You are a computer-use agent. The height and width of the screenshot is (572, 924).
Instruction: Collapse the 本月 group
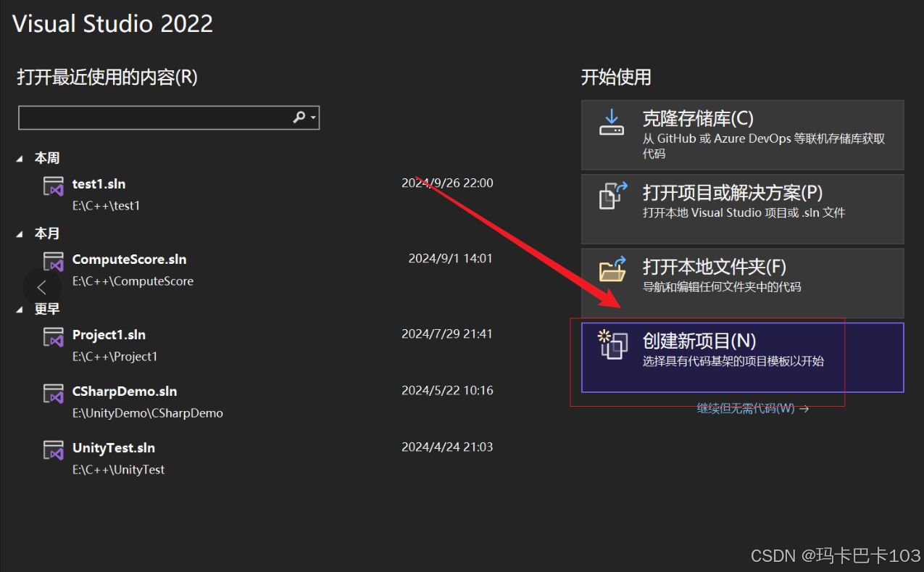[20, 233]
